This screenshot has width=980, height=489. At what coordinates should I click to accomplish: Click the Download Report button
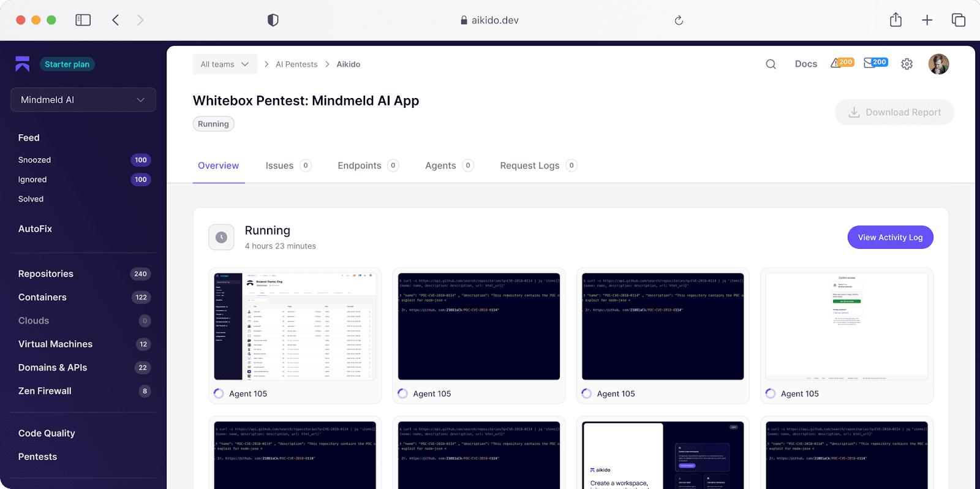click(x=894, y=112)
